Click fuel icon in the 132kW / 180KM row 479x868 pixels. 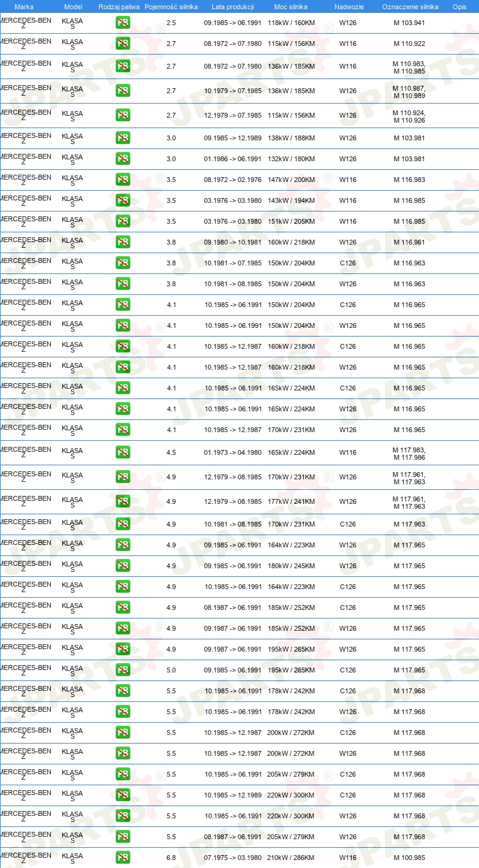[123, 159]
